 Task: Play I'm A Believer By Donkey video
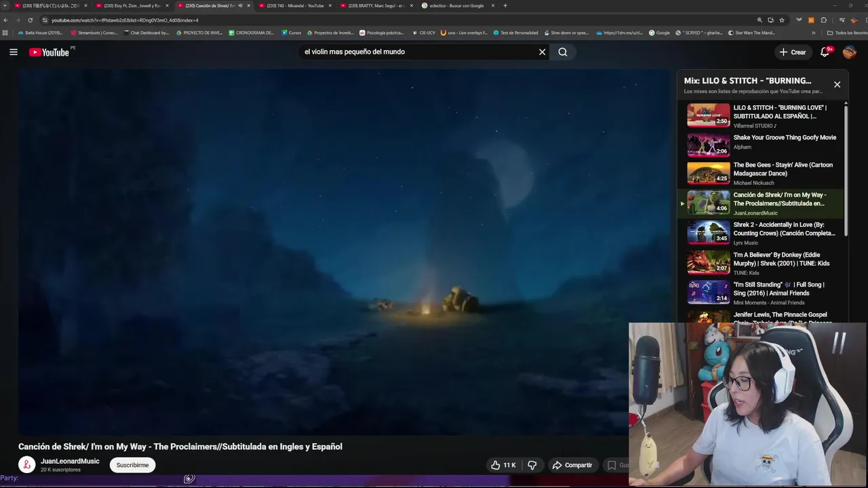point(762,263)
